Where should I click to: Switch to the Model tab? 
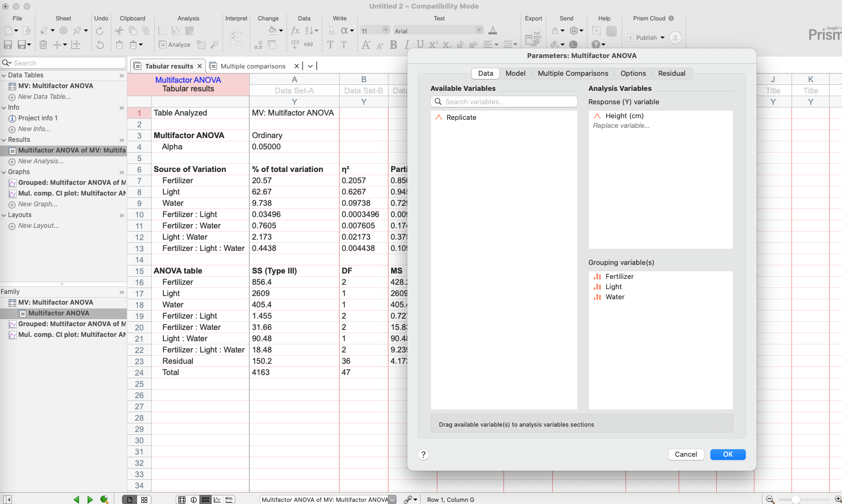515,74
